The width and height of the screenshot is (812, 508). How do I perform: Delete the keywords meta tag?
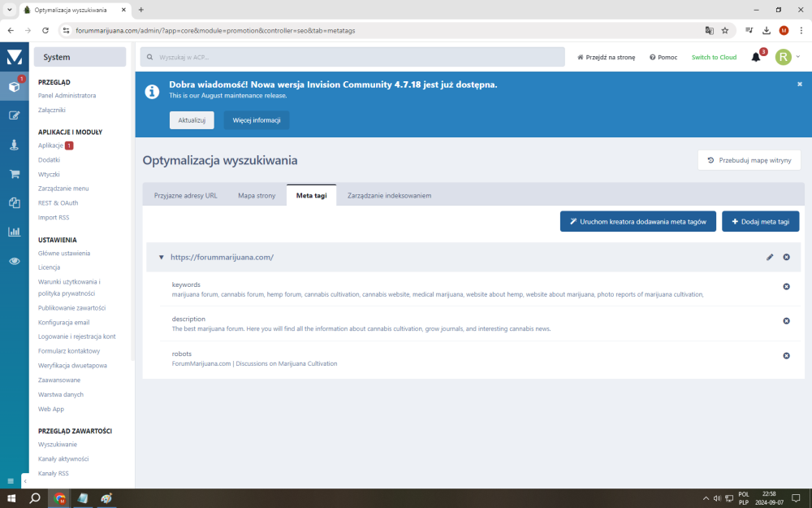point(786,286)
